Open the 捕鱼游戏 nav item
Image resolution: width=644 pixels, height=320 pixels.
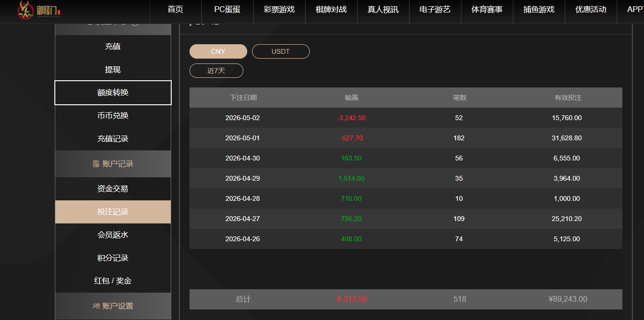pyautogui.click(x=539, y=10)
